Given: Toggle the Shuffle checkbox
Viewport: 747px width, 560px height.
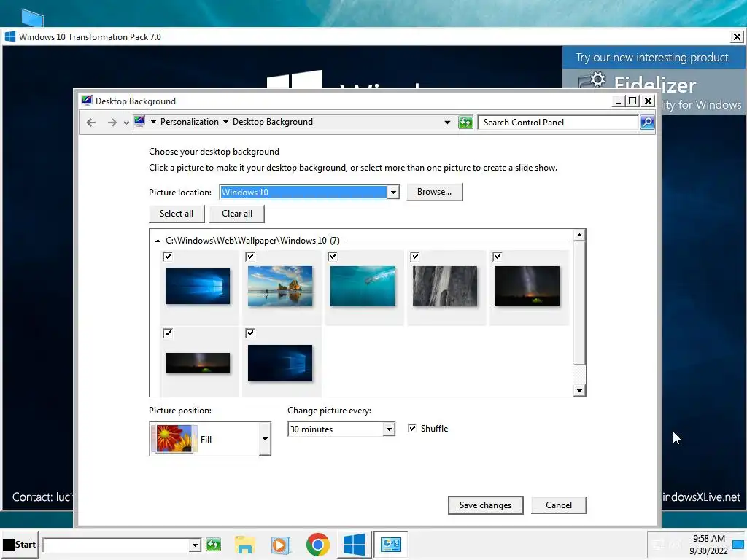Looking at the screenshot, I should pos(412,429).
